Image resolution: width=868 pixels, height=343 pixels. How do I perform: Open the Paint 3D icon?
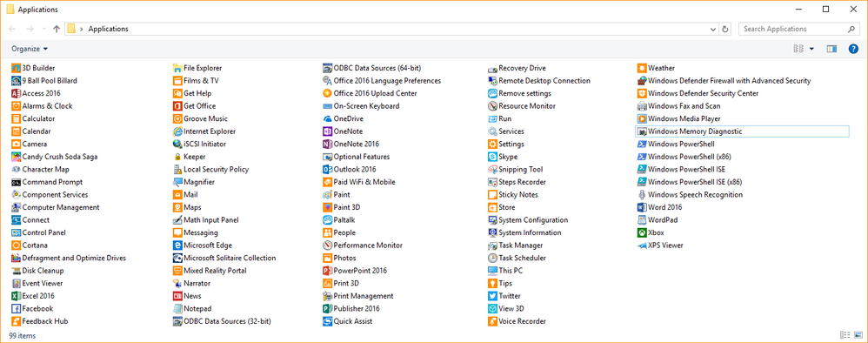point(327,207)
